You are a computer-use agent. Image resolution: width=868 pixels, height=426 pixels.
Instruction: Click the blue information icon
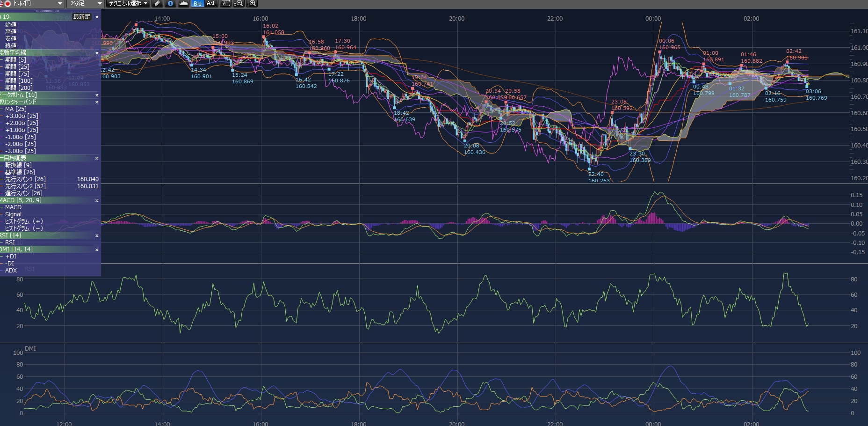[x=170, y=4]
